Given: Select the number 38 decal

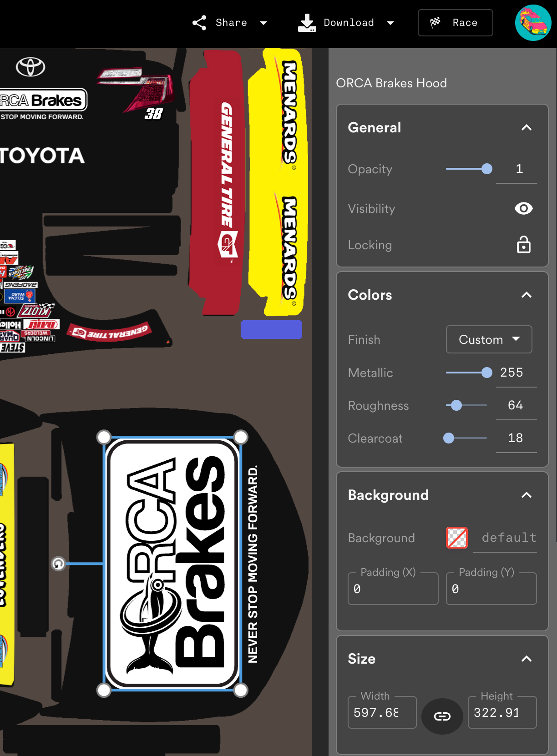Looking at the screenshot, I should tap(153, 114).
